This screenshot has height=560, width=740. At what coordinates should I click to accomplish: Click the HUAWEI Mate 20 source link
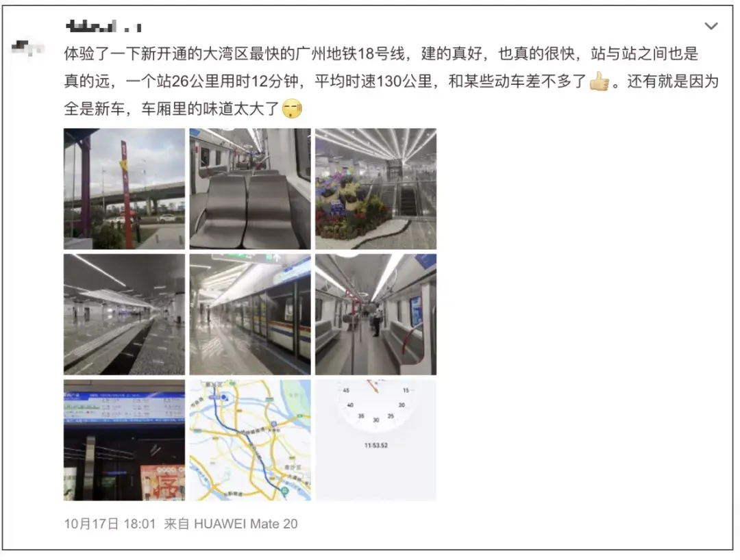(245, 524)
